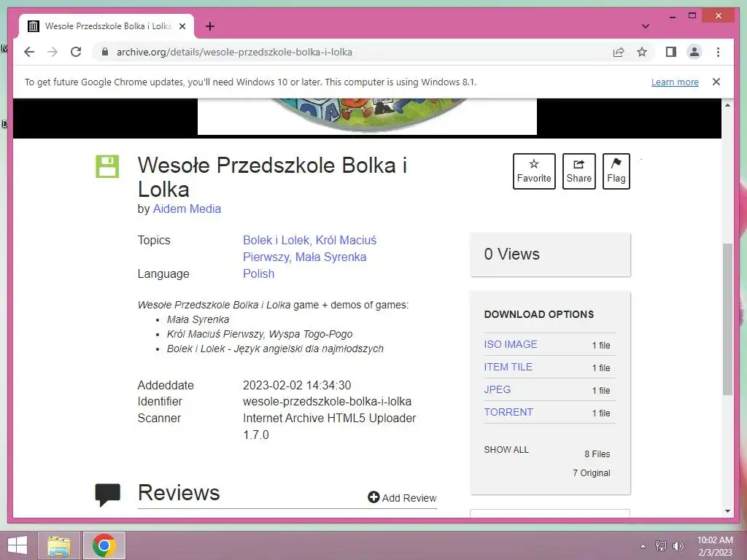Click the cover image preview thumbnail
Screen dimensions: 747x560
pyautogui.click(x=367, y=116)
